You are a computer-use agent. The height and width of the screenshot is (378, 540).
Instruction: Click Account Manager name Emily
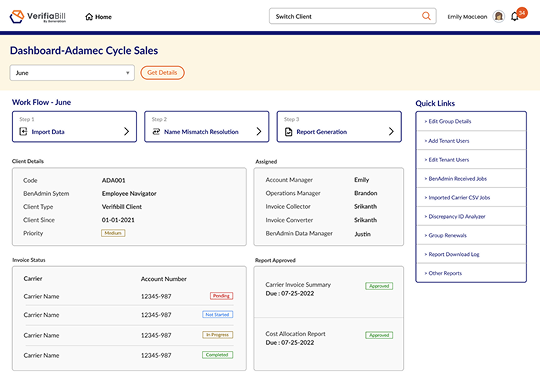click(x=361, y=180)
